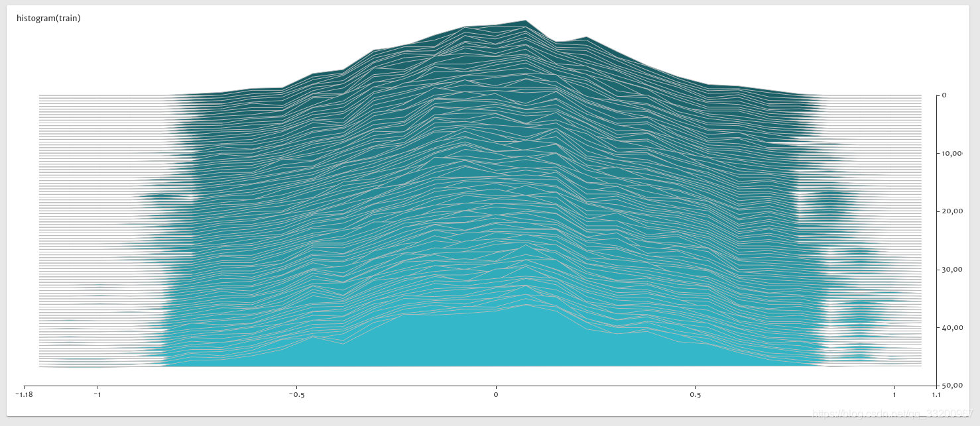Click the 0.5 x-axis tick label

point(695,394)
